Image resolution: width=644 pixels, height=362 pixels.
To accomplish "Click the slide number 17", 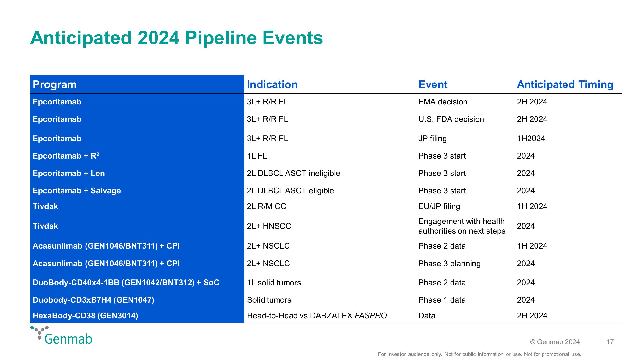I will point(610,342).
